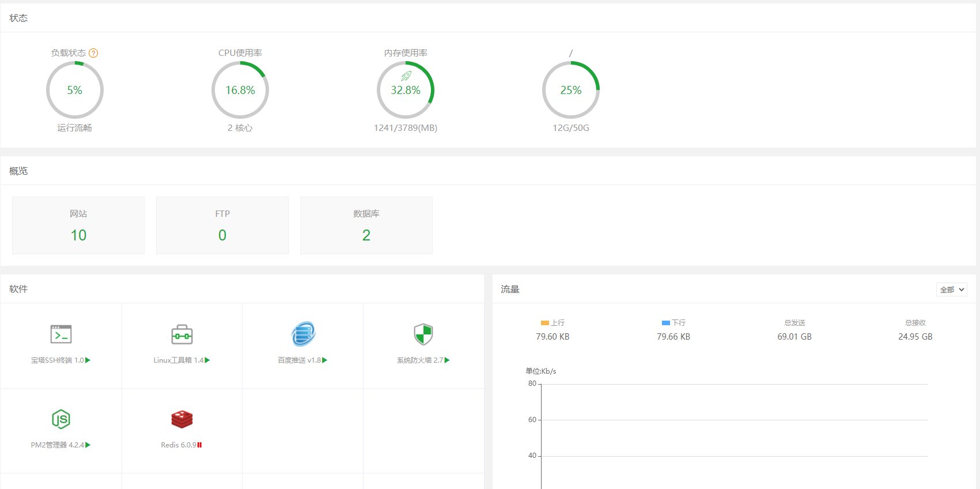Click the green running arrow after 系统防火墙 2.7
Viewport: 980px width, 489px height.
[447, 360]
